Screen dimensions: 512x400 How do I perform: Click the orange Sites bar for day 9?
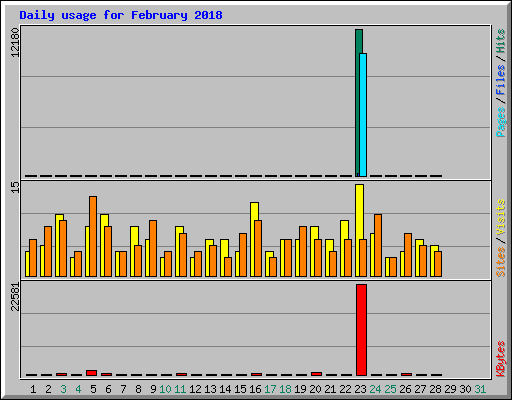click(x=153, y=248)
